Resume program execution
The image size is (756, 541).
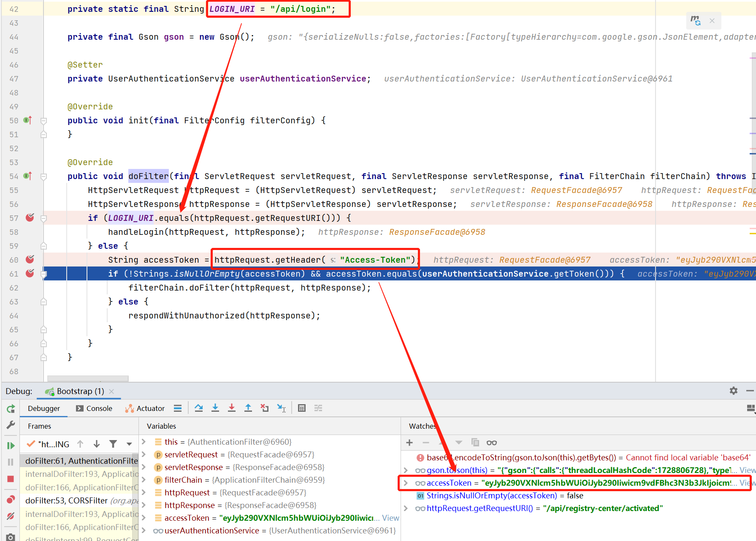pos(11,446)
